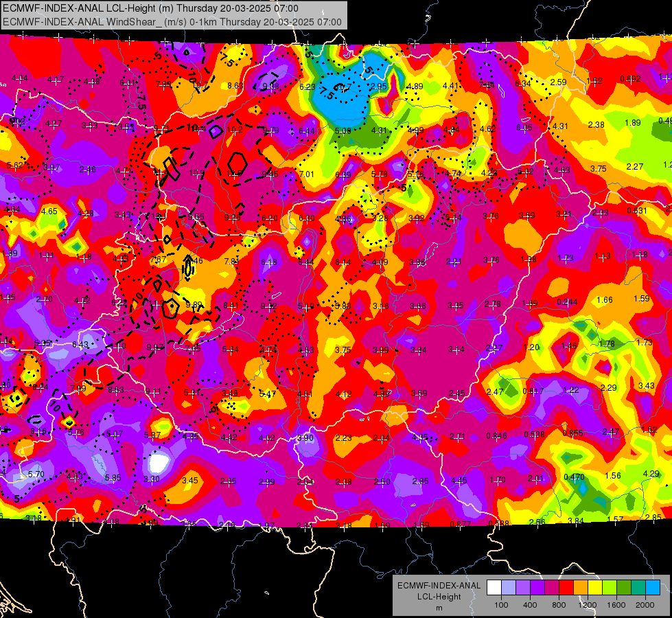Click the grid value 0.470
This screenshot has width=672, height=618.
pos(575,477)
